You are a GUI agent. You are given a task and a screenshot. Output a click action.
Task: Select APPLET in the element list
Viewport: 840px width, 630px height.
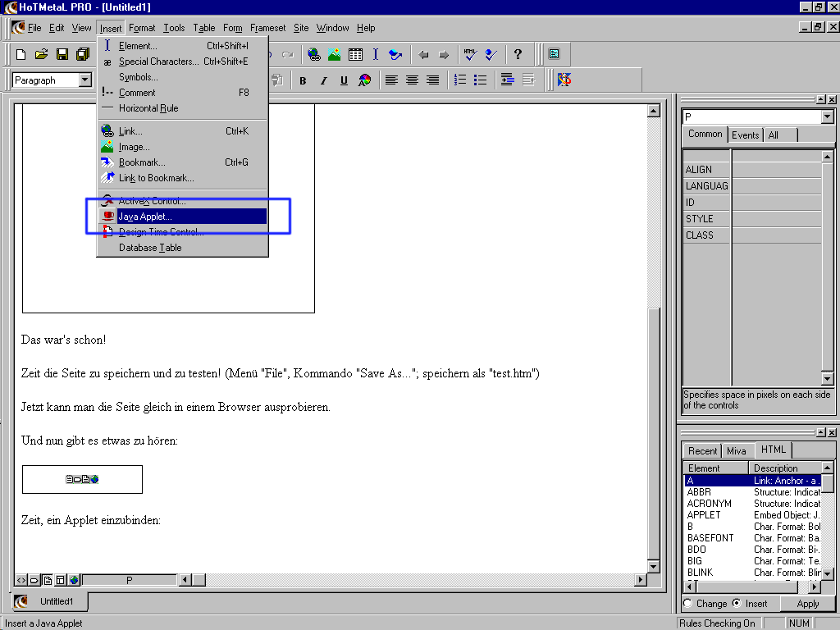pyautogui.click(x=704, y=515)
